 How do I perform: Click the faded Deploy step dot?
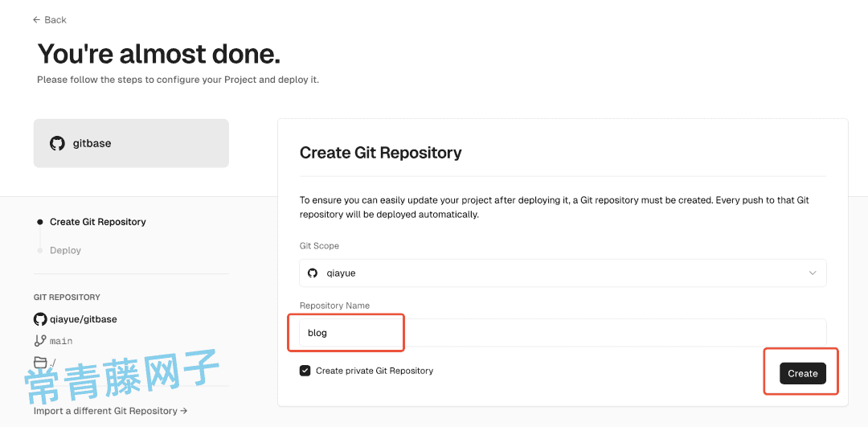click(x=40, y=250)
